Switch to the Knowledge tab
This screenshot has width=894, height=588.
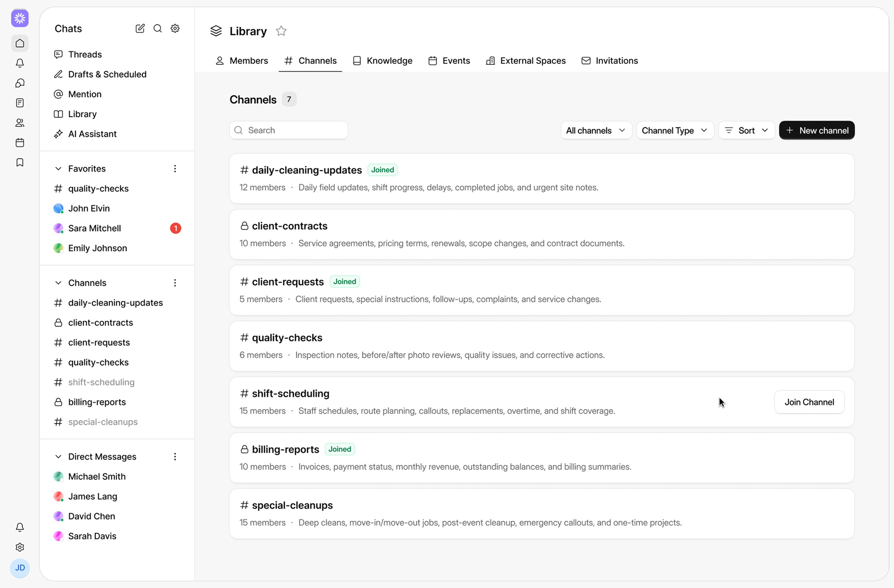click(x=382, y=61)
